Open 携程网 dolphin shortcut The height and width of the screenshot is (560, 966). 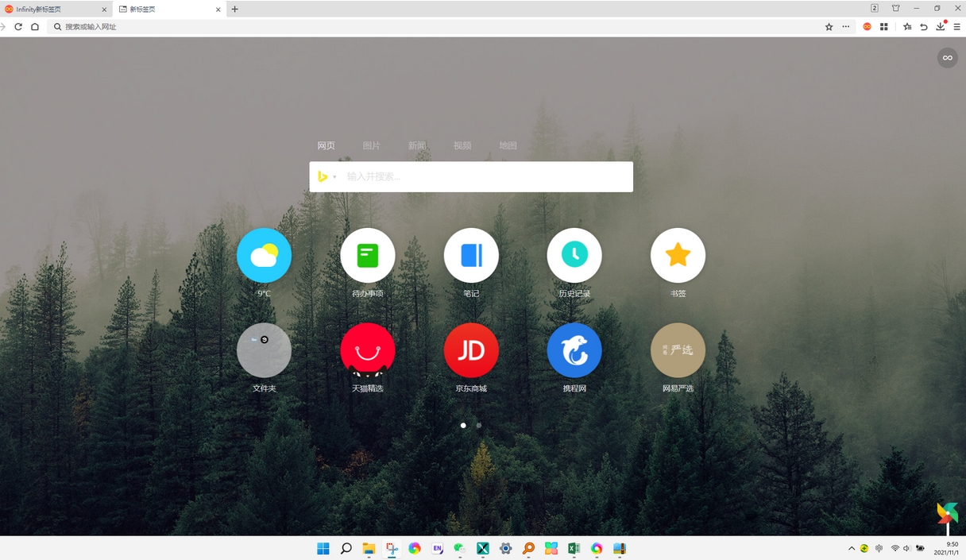574,350
